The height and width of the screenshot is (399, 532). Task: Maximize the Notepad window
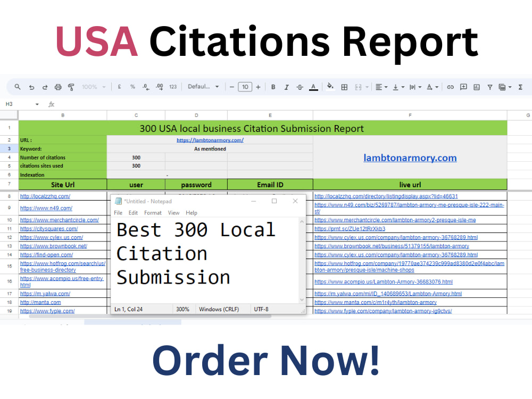tap(274, 201)
